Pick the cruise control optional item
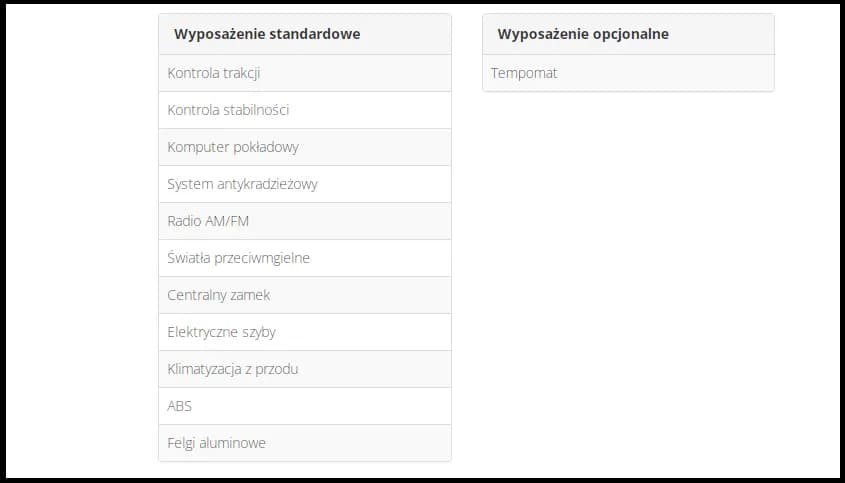 (x=525, y=73)
